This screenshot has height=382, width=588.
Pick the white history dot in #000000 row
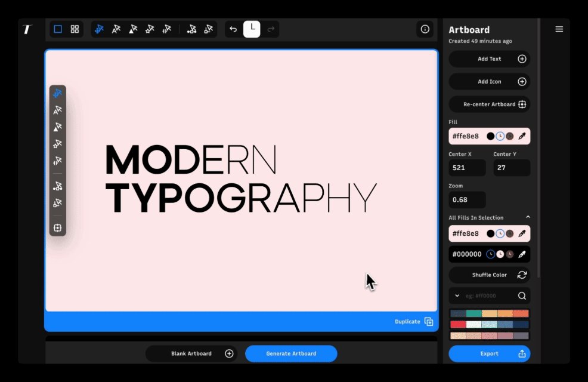click(500, 254)
